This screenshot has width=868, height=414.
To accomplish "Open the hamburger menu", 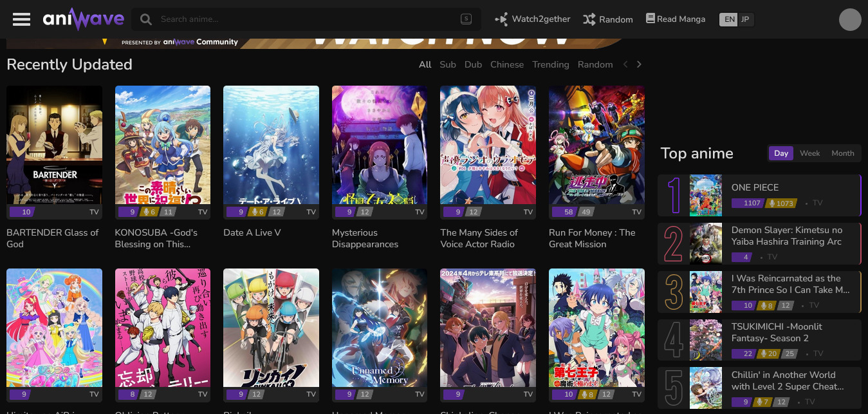I will click(x=21, y=19).
